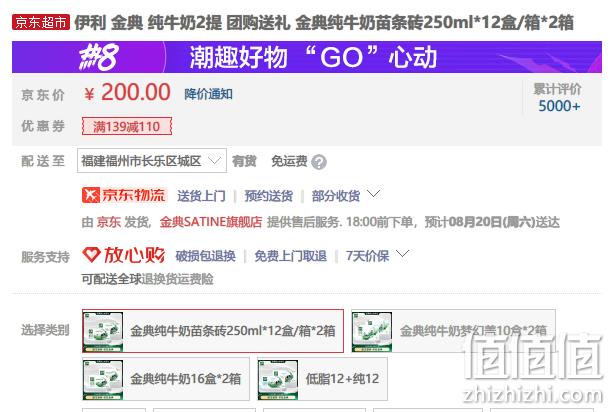Expand the logistics services chevron after 部分收货
Viewport: 612px width, 412px height.
(x=374, y=194)
